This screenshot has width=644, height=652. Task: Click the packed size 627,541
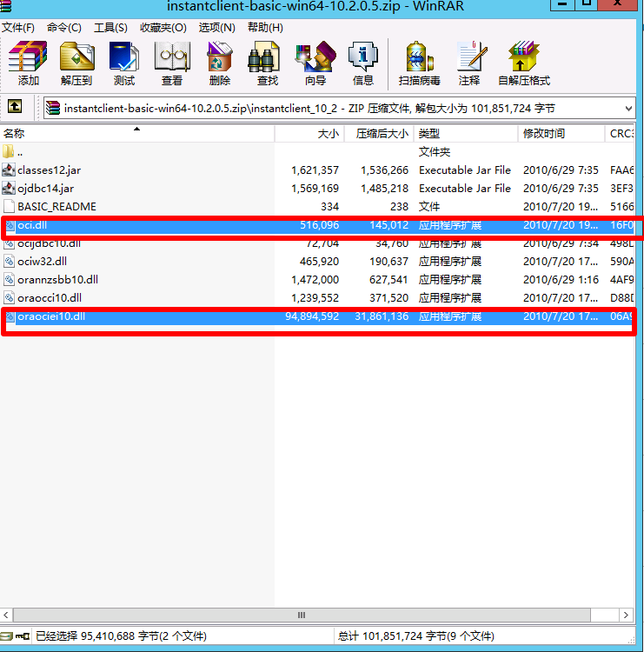coord(388,280)
